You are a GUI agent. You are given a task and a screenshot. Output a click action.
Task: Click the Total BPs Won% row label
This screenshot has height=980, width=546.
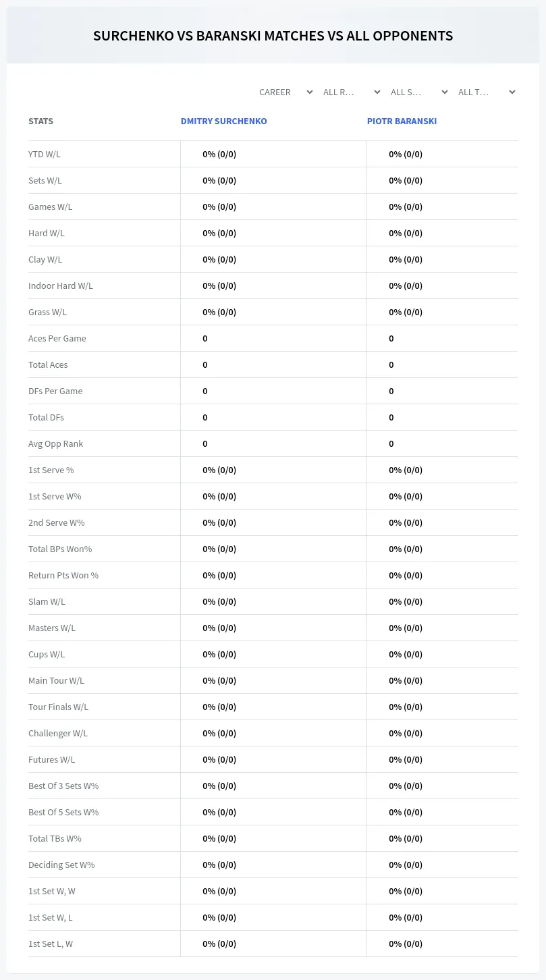click(x=60, y=549)
